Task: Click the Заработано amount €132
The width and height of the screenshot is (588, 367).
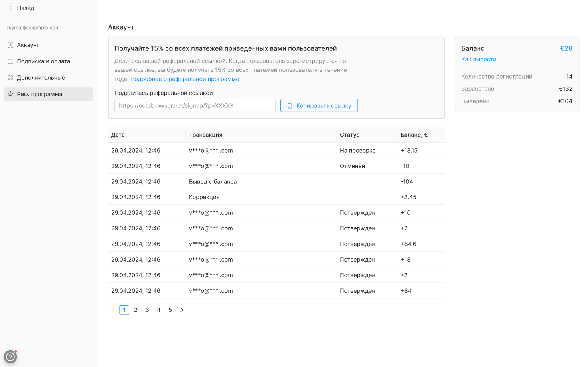Action: [x=566, y=89]
